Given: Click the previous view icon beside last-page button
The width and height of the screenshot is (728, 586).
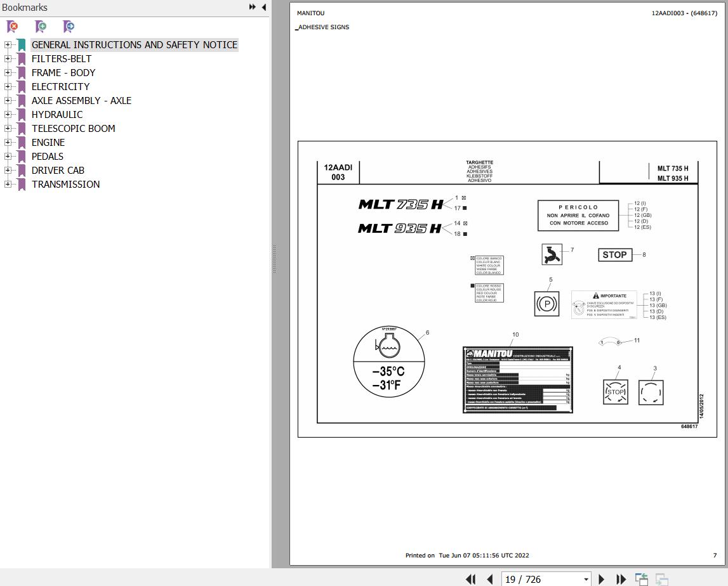Looking at the screenshot, I should 642,579.
